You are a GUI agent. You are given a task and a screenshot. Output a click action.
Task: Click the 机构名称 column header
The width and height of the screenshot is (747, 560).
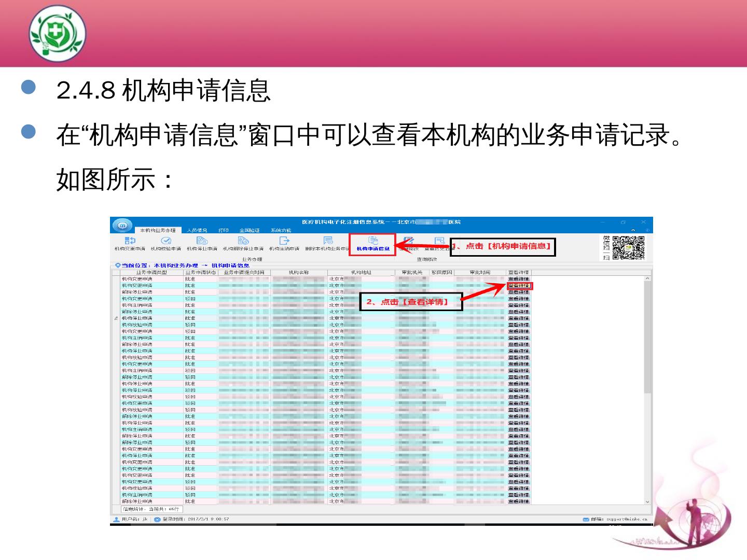click(299, 272)
